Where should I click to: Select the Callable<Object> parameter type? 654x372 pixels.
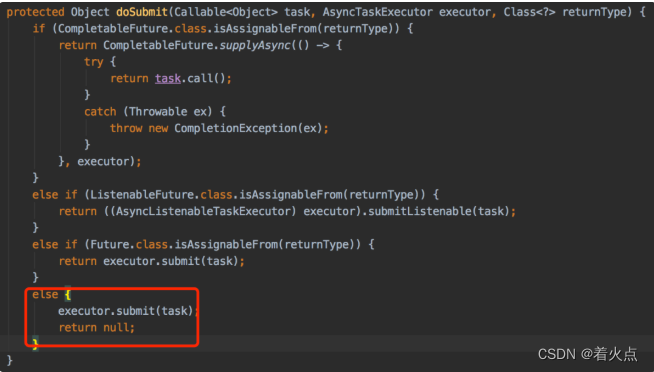(x=226, y=12)
